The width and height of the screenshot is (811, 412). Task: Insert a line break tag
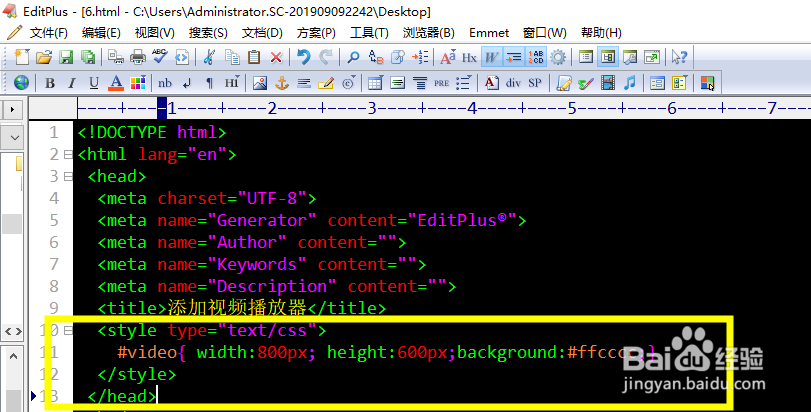point(187,82)
